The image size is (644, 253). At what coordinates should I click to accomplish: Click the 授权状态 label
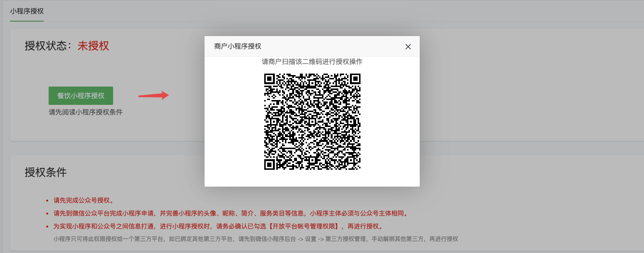coord(48,46)
